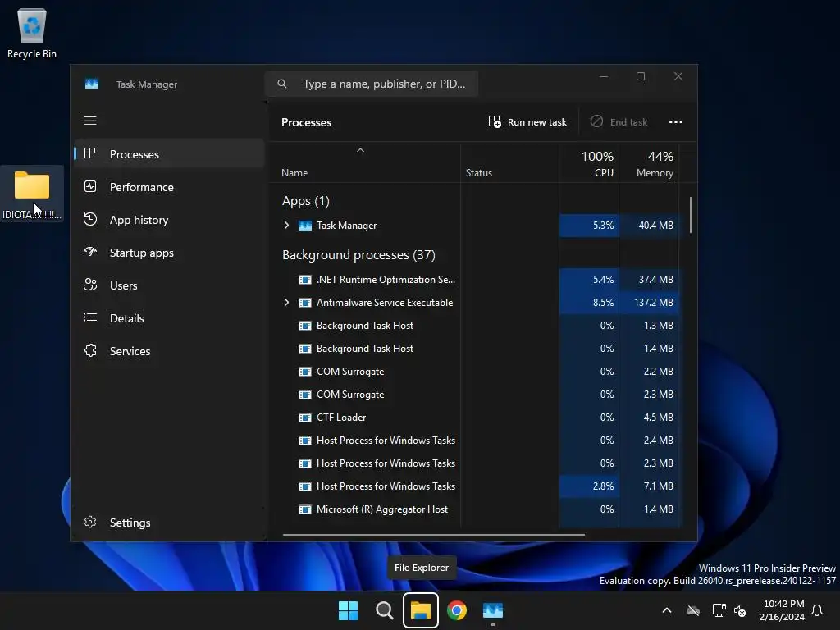This screenshot has height=630, width=840.
Task: Select the CTF Loader process
Action: pos(474,418)
